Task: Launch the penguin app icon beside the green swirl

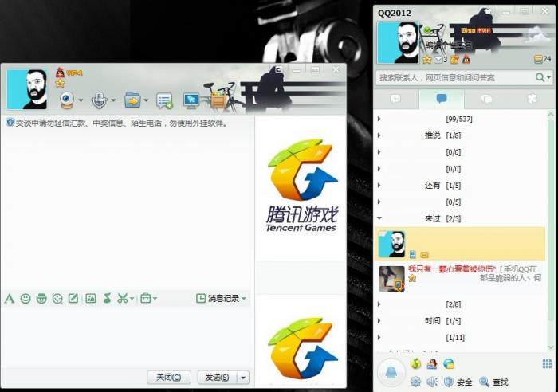Action: tap(432, 363)
